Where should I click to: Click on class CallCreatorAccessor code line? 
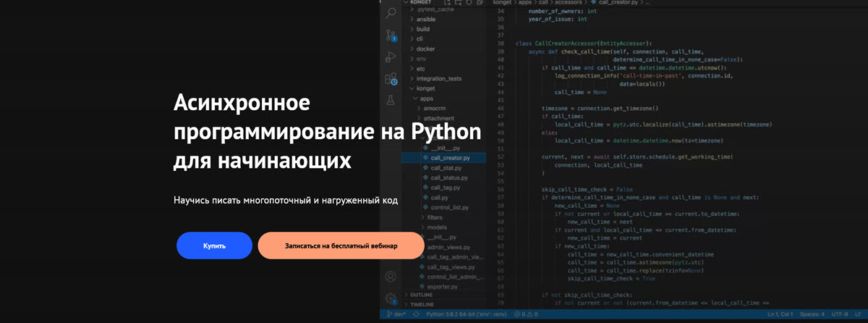click(584, 43)
